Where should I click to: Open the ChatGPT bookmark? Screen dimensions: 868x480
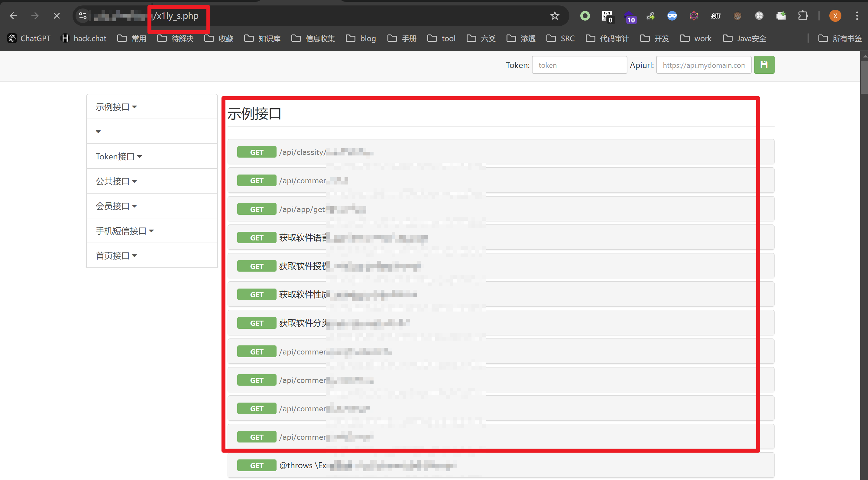tap(29, 38)
